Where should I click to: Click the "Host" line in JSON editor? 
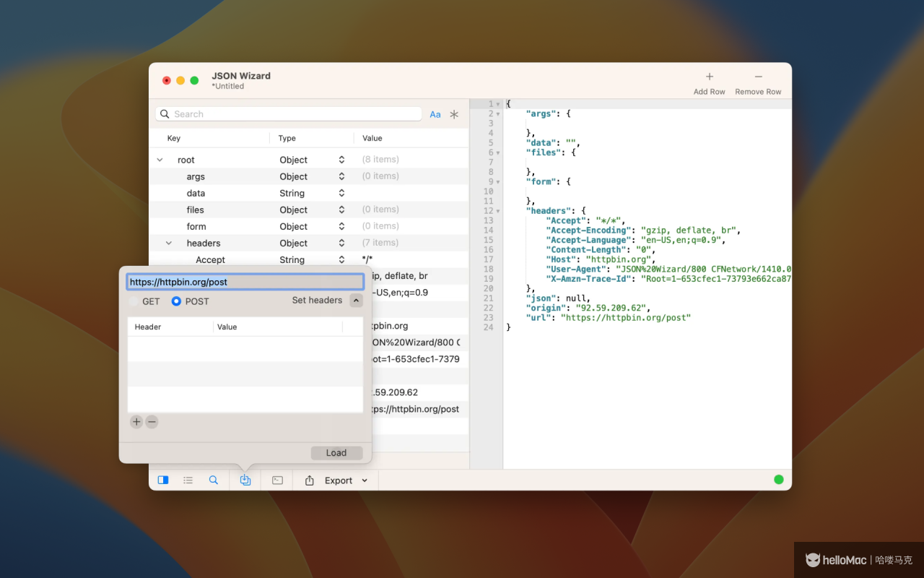click(x=601, y=259)
